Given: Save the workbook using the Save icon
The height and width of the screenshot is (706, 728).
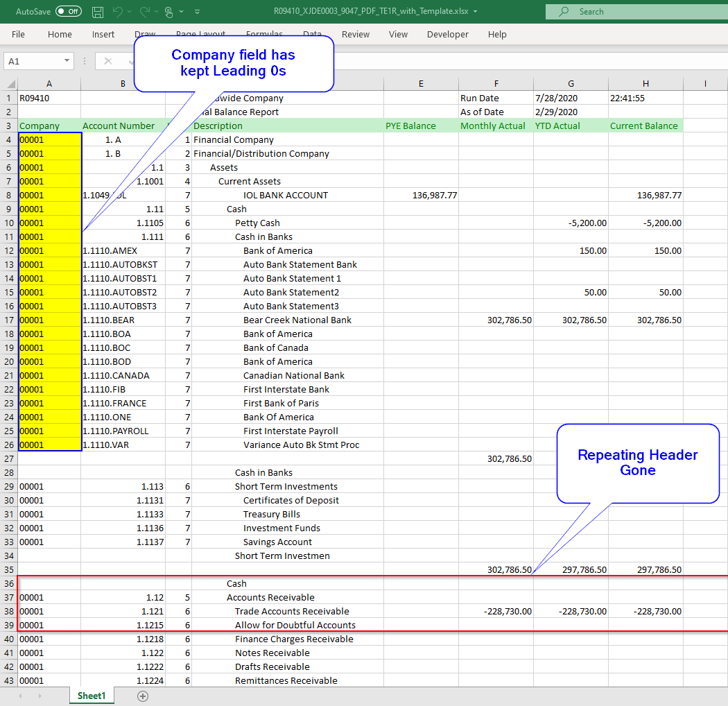Looking at the screenshot, I should [97, 11].
